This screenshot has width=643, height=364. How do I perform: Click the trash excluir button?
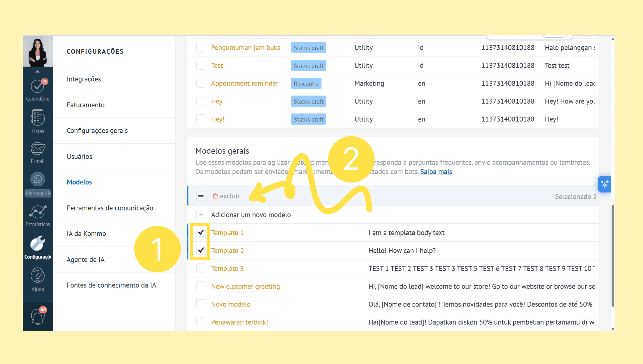pyautogui.click(x=226, y=196)
